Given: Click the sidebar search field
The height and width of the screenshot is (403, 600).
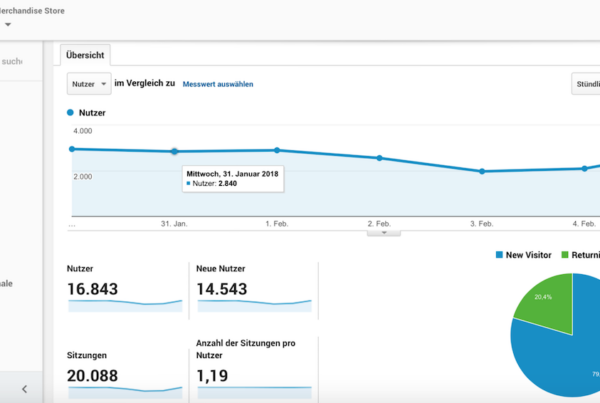Looking at the screenshot, I should coord(20,62).
